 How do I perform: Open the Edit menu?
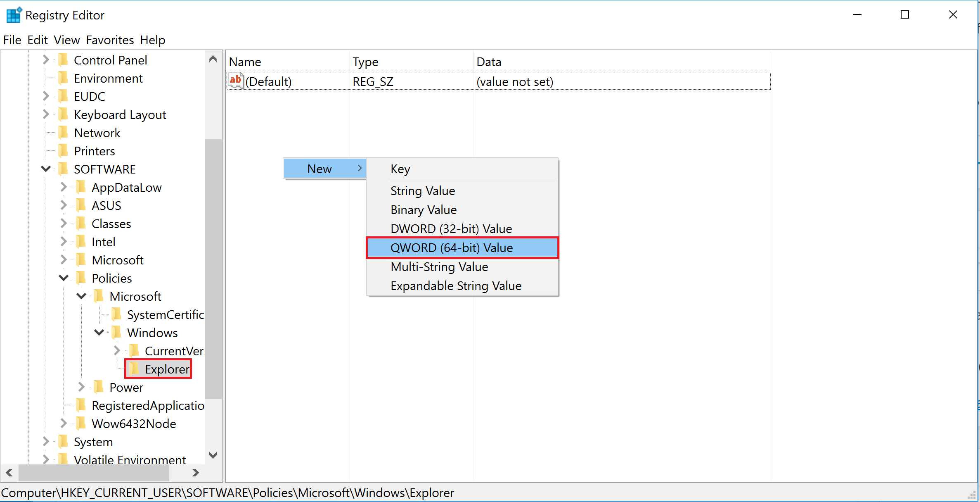[38, 40]
